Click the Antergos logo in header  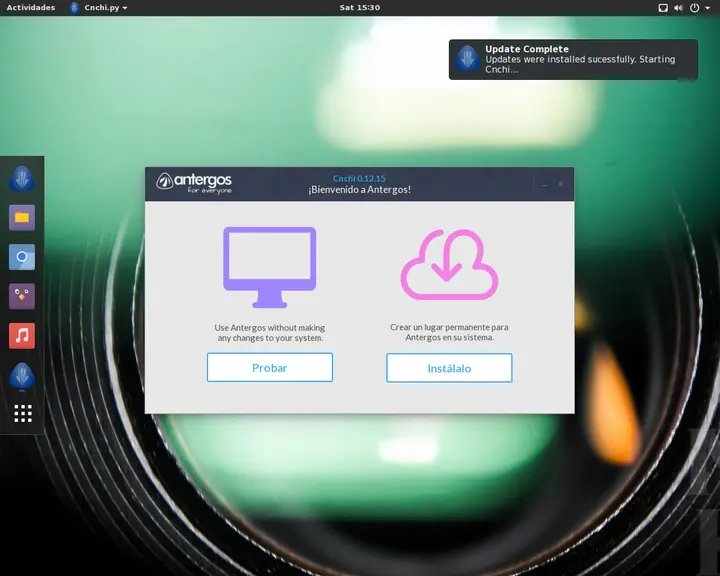[x=194, y=183]
